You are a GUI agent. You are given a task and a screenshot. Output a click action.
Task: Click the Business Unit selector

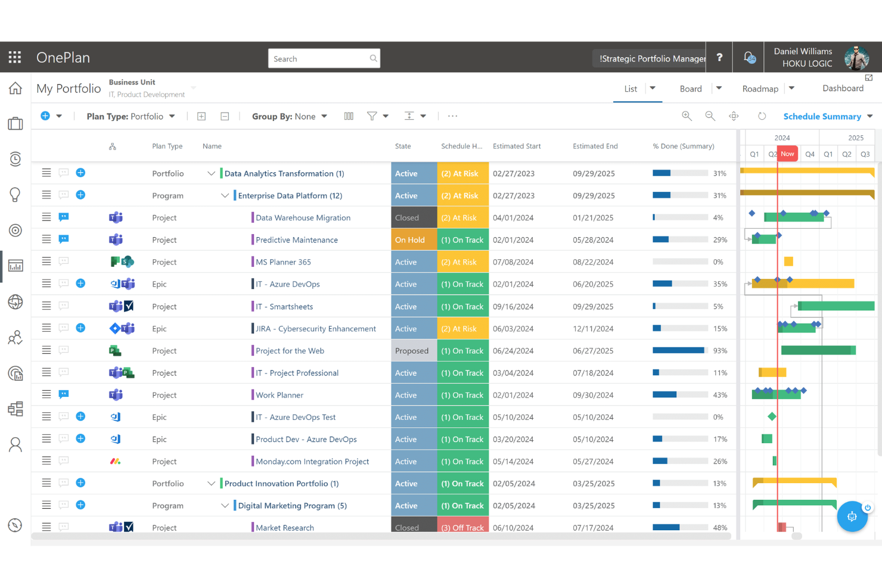coord(151,88)
